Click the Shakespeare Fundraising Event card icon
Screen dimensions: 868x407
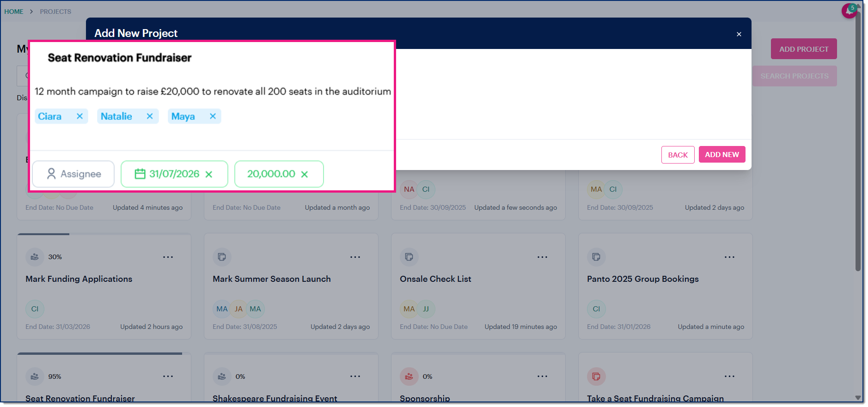[x=222, y=377]
